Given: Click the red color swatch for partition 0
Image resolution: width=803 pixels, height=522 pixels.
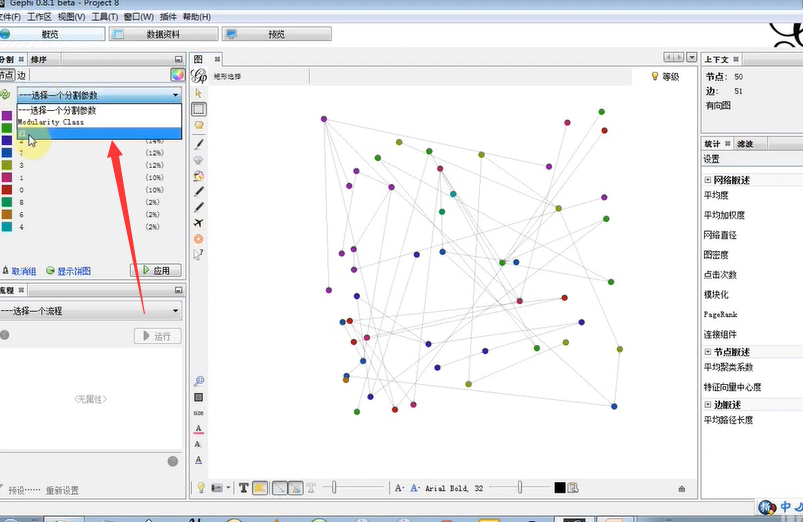Looking at the screenshot, I should [7, 190].
